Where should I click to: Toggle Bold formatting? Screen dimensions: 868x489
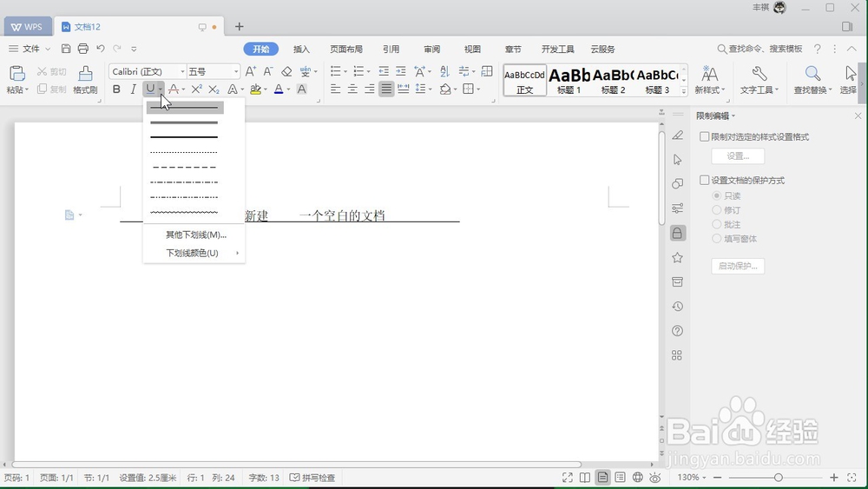[116, 89]
